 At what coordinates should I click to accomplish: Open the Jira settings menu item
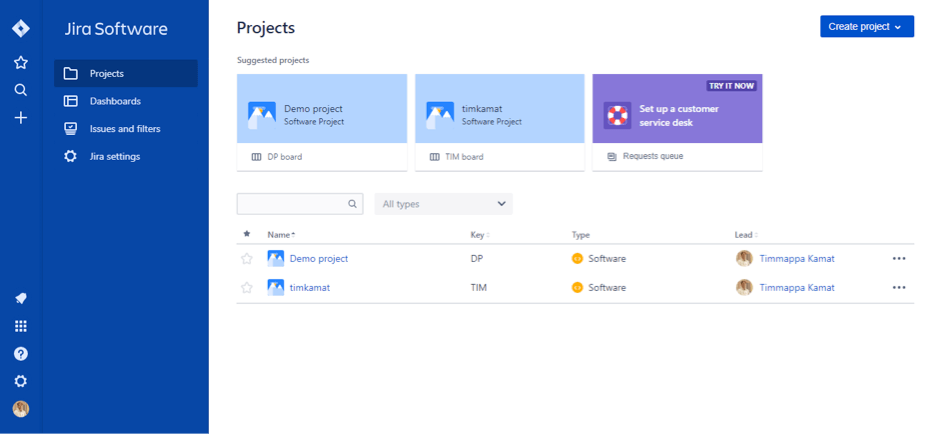(115, 157)
